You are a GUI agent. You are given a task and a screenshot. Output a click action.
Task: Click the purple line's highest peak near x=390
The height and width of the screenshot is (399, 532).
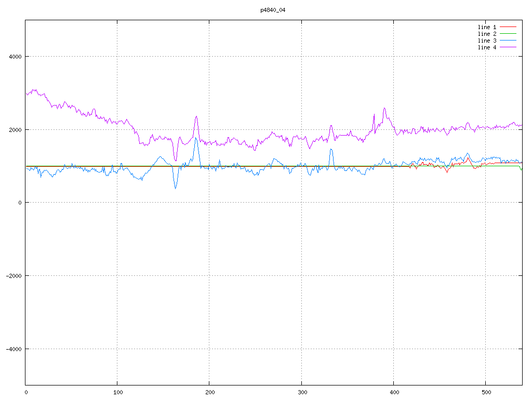pos(384,109)
